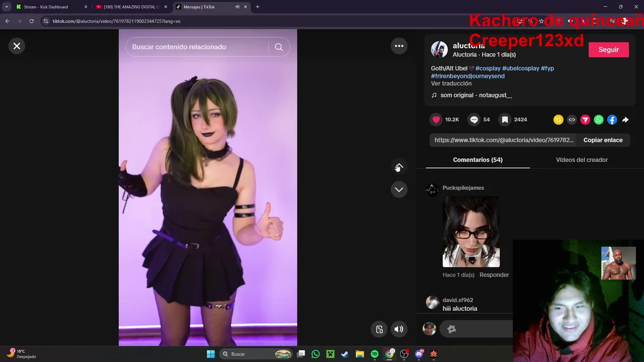Save video with the bookmark icon
The height and width of the screenshot is (362, 644).
(x=505, y=120)
